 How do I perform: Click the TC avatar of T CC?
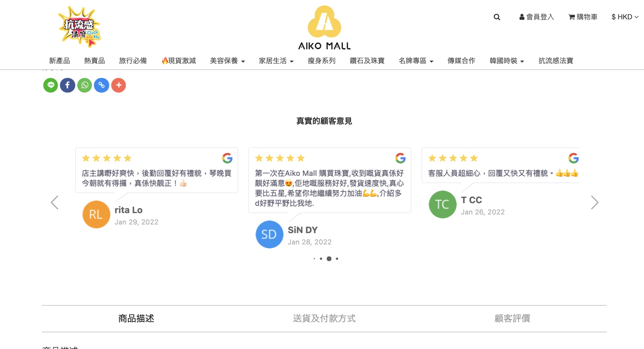coord(443,204)
